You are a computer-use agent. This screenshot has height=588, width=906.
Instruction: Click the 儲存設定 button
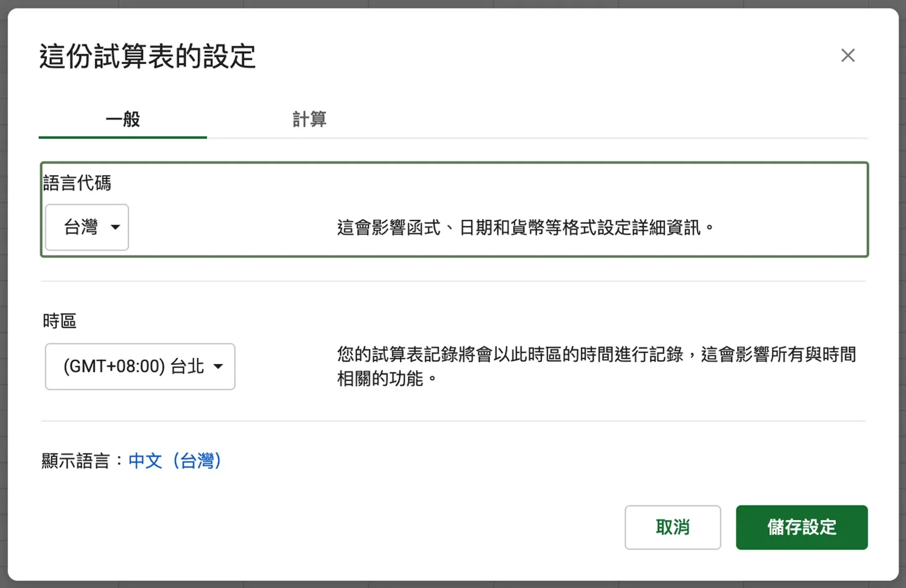pos(801,527)
